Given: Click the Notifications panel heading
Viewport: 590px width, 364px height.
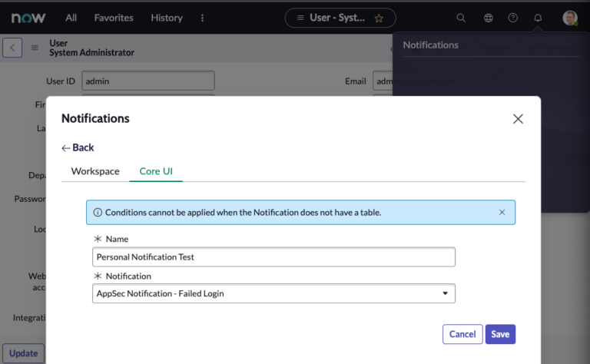Looking at the screenshot, I should [430, 45].
